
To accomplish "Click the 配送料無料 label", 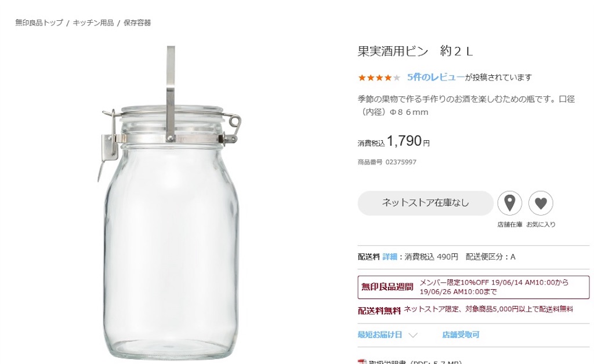I will coord(379,310).
